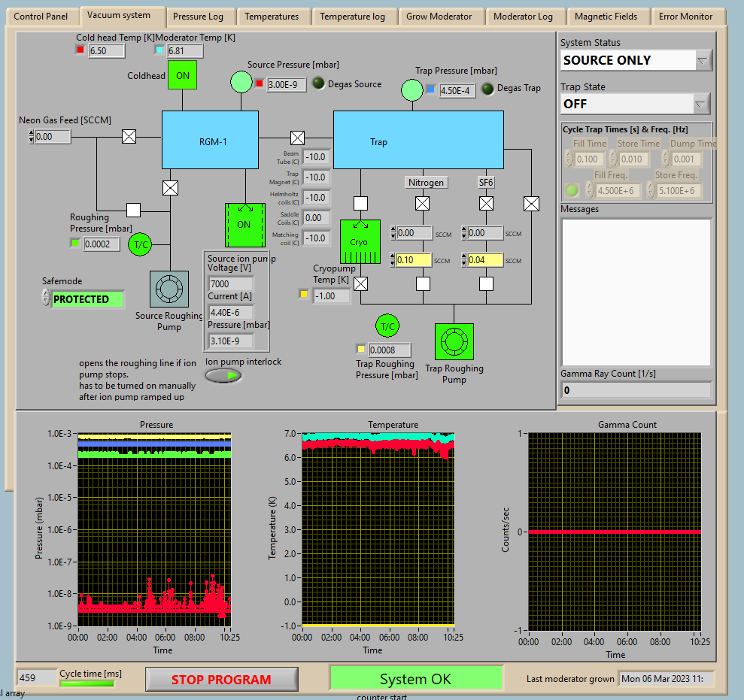Image resolution: width=744 pixels, height=700 pixels.
Task: Click the SF6 line valve icon
Action: coord(487,203)
